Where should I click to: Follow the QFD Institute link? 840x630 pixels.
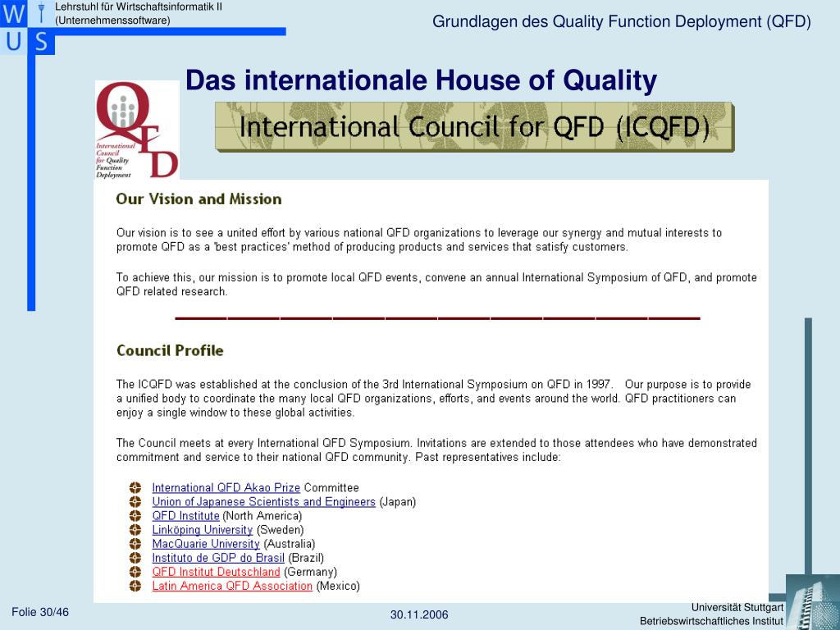(x=186, y=515)
